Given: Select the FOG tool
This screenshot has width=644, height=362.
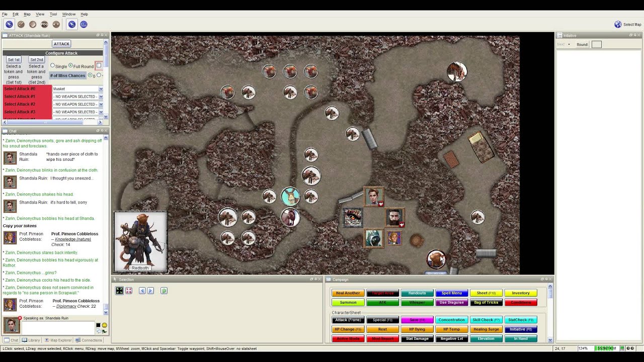Looking at the screenshot, I should click(44, 24).
